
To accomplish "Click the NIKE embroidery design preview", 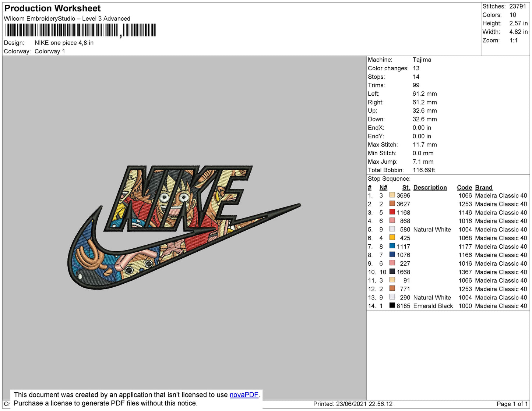I will point(184,227).
